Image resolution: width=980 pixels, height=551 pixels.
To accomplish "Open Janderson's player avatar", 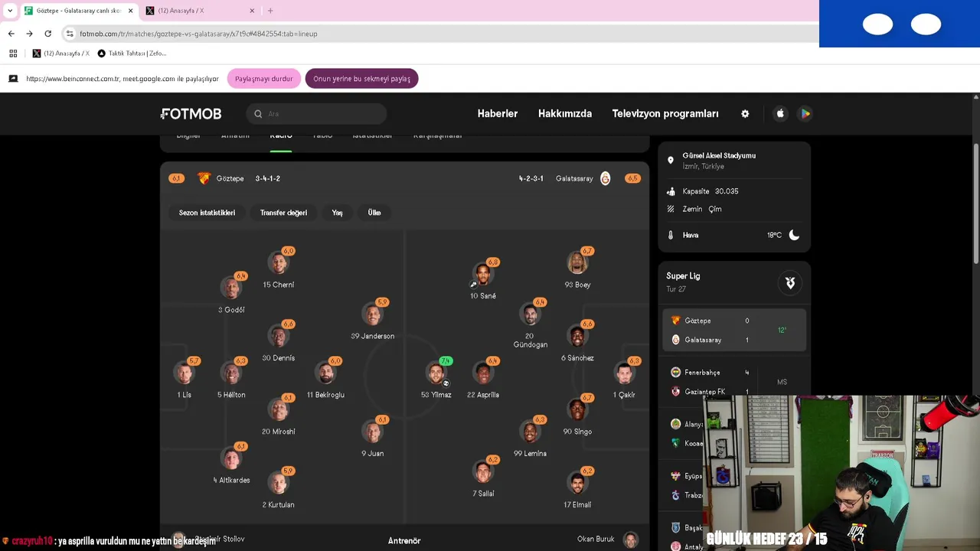I will [x=372, y=314].
